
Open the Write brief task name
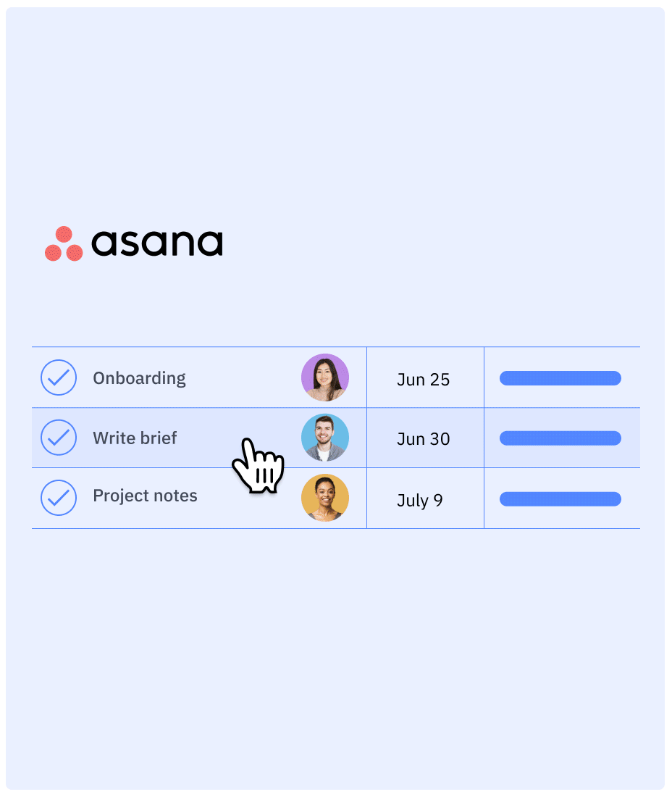tap(135, 438)
